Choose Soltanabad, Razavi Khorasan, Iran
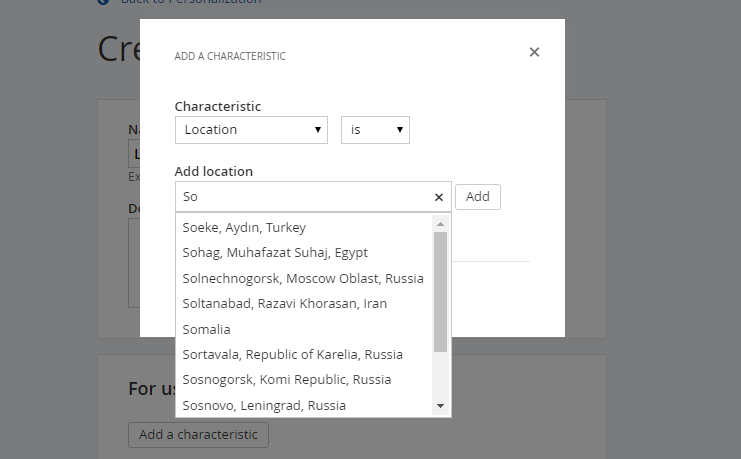This screenshot has height=459, width=741. 304,303
